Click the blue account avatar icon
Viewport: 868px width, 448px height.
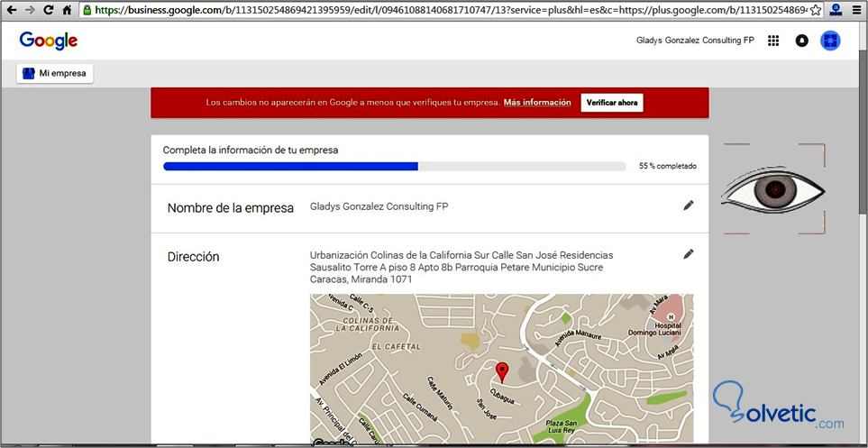[x=830, y=41]
